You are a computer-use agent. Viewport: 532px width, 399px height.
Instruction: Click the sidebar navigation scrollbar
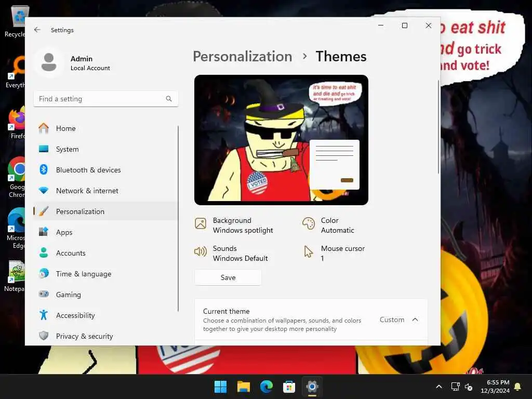[178, 219]
